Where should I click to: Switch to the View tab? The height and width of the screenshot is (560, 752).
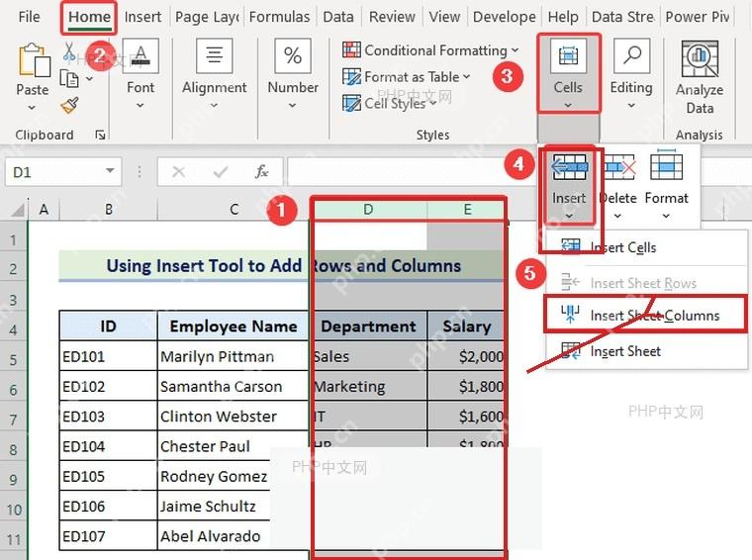[x=444, y=17]
